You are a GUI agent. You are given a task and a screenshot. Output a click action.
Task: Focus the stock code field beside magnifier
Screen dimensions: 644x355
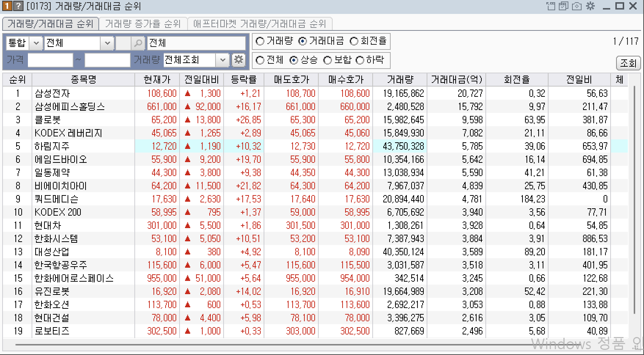123,43
